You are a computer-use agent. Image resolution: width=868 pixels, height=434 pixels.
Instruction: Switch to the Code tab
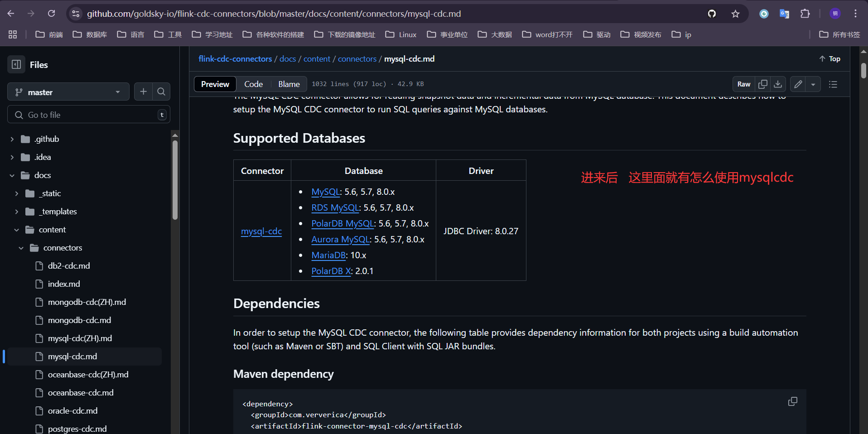(x=253, y=84)
